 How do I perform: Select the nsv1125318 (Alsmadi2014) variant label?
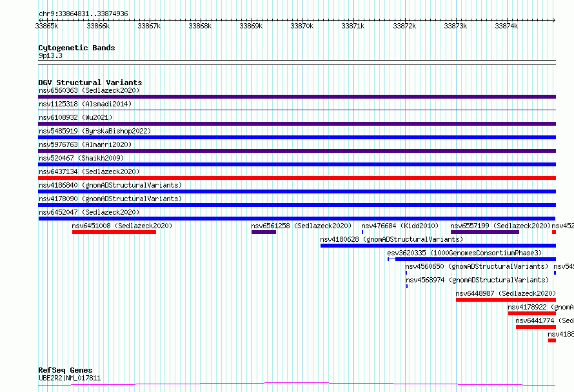[x=85, y=104]
